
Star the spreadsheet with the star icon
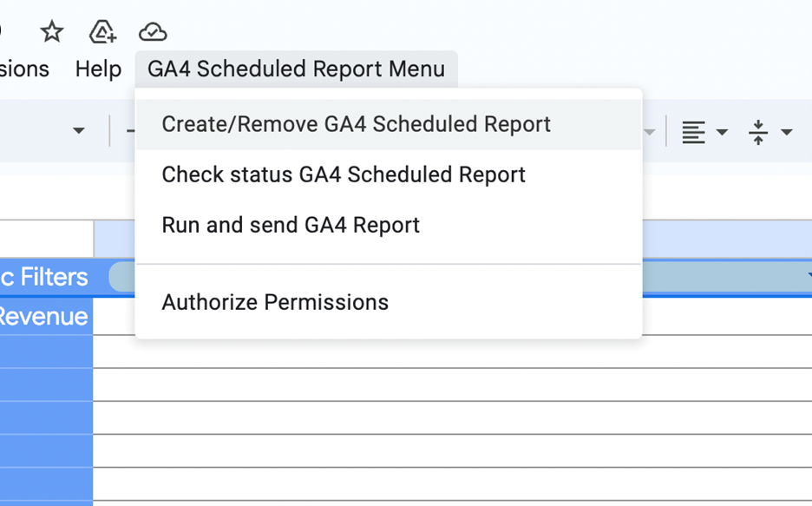(x=52, y=32)
